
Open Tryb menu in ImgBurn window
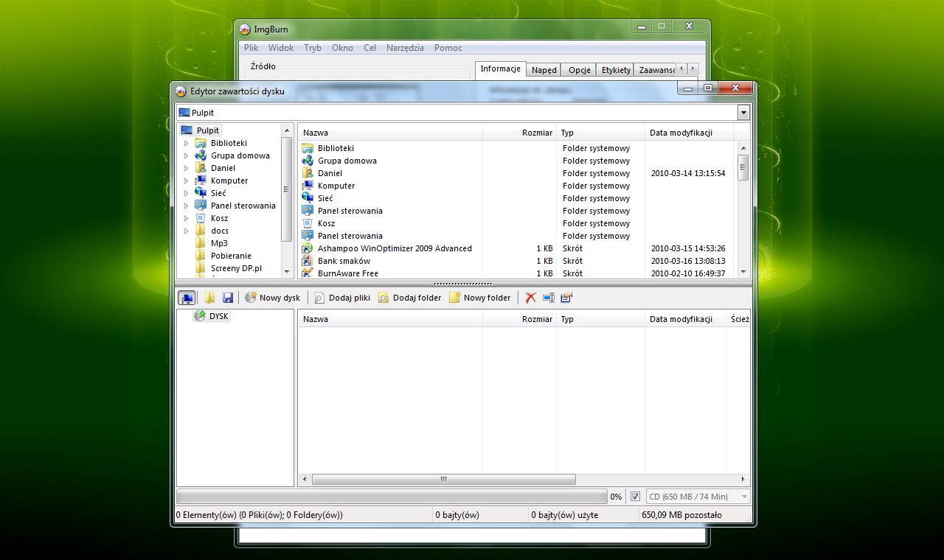(313, 48)
